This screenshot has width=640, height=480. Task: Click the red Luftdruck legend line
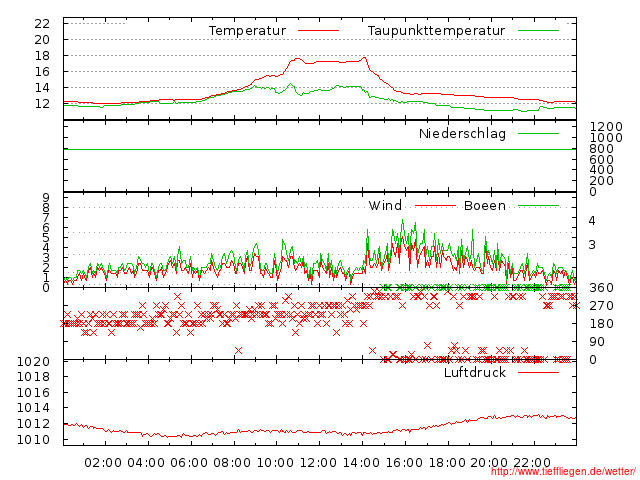click(x=538, y=372)
